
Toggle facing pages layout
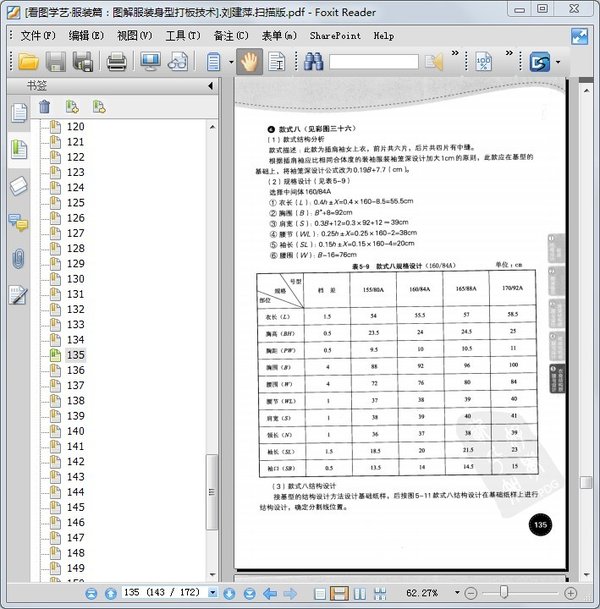(360, 593)
